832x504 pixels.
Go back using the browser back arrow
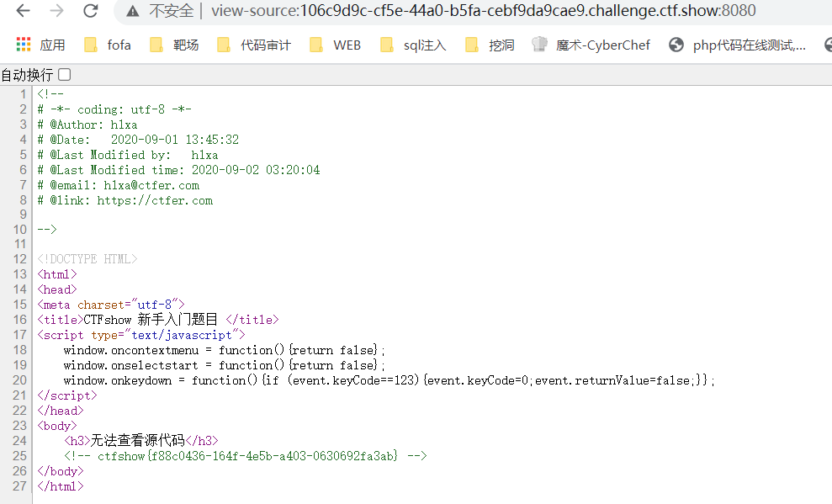[24, 11]
